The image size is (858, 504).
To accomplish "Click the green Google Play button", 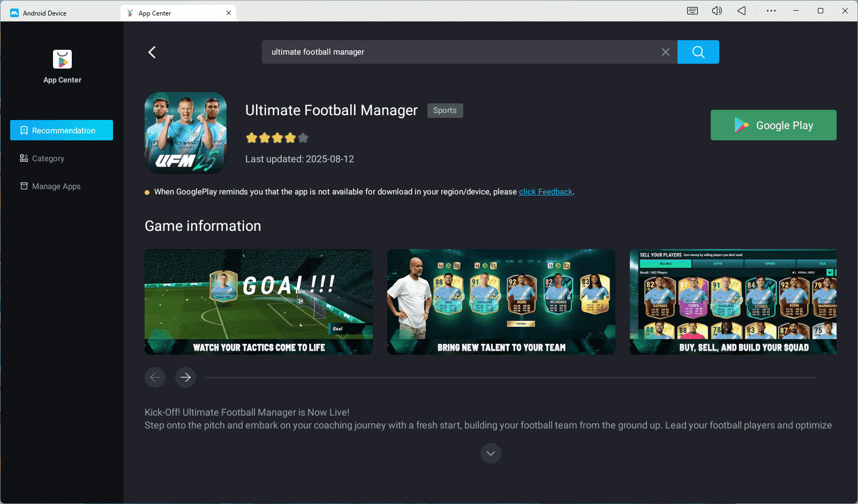I will point(773,125).
